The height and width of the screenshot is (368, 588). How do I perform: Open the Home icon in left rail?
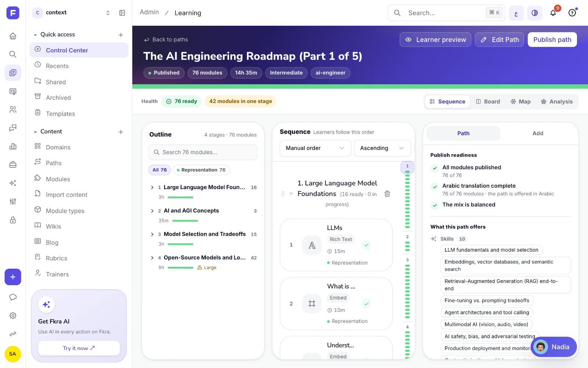point(13,36)
